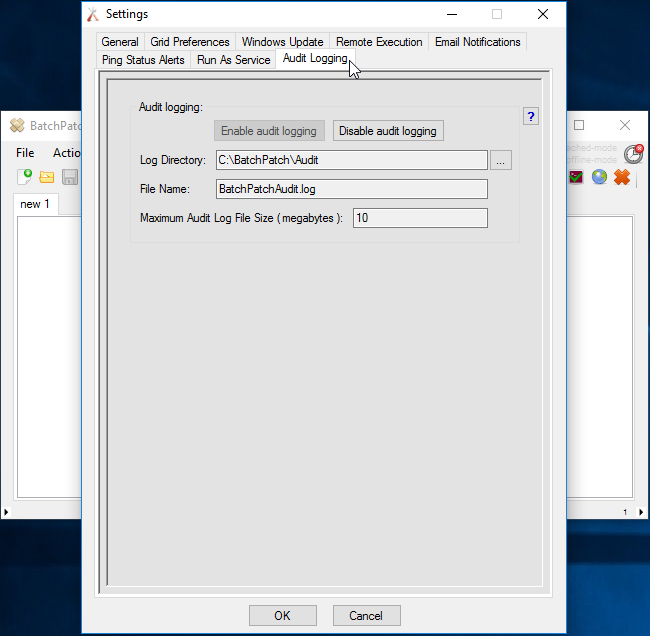
Task: Switch to Grid Preferences tab
Action: 190,42
